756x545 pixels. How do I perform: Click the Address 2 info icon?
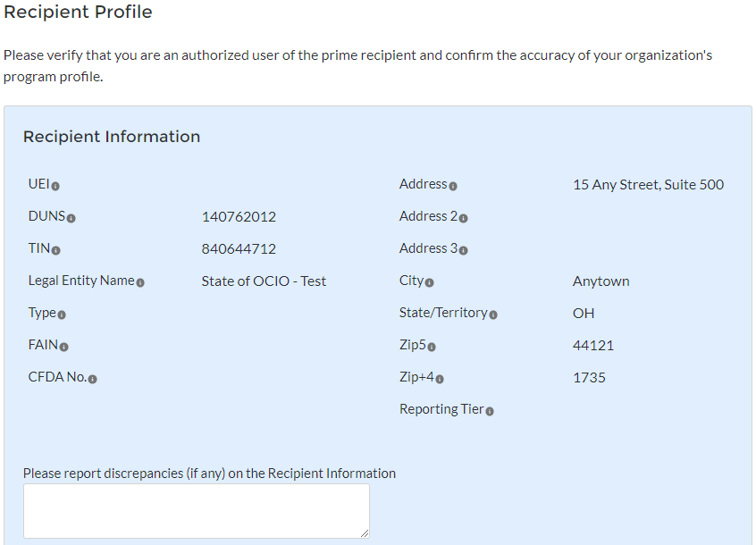463,218
